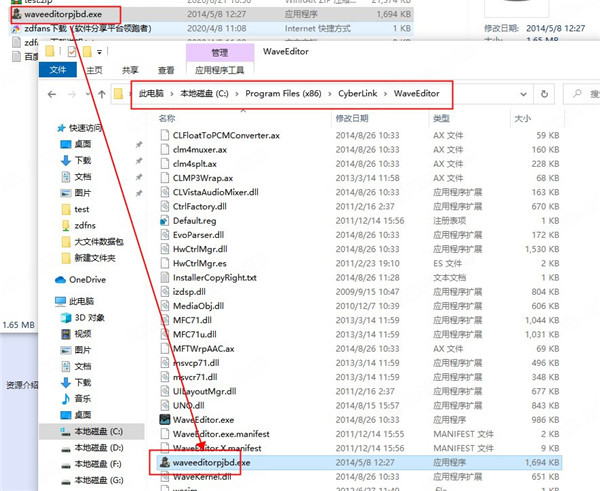
Task: Click the search box in WaveEditor window
Action: [x=583, y=94]
